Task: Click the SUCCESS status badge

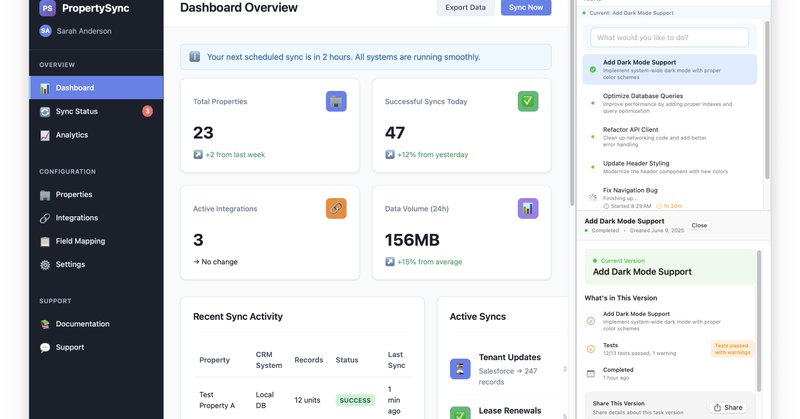Action: (x=355, y=400)
